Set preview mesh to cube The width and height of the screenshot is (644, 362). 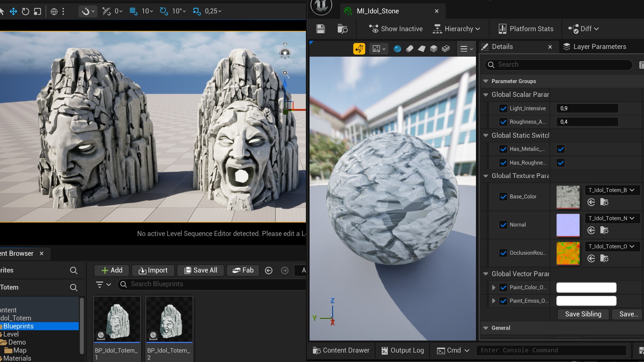tap(434, 49)
